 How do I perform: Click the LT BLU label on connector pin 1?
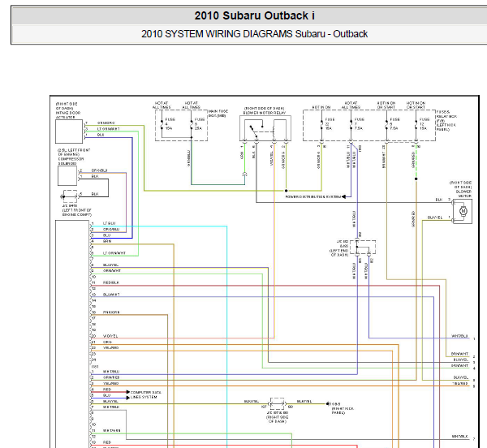(109, 223)
